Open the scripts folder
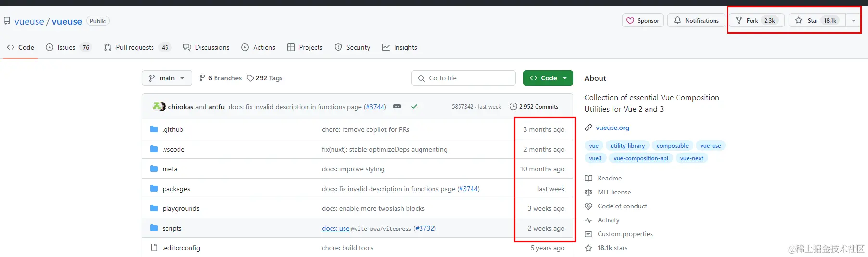868x257 pixels. tap(172, 228)
